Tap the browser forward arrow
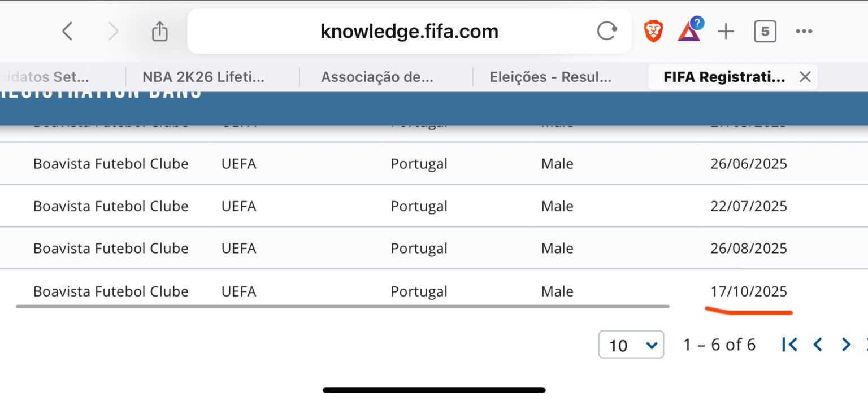 click(x=113, y=32)
